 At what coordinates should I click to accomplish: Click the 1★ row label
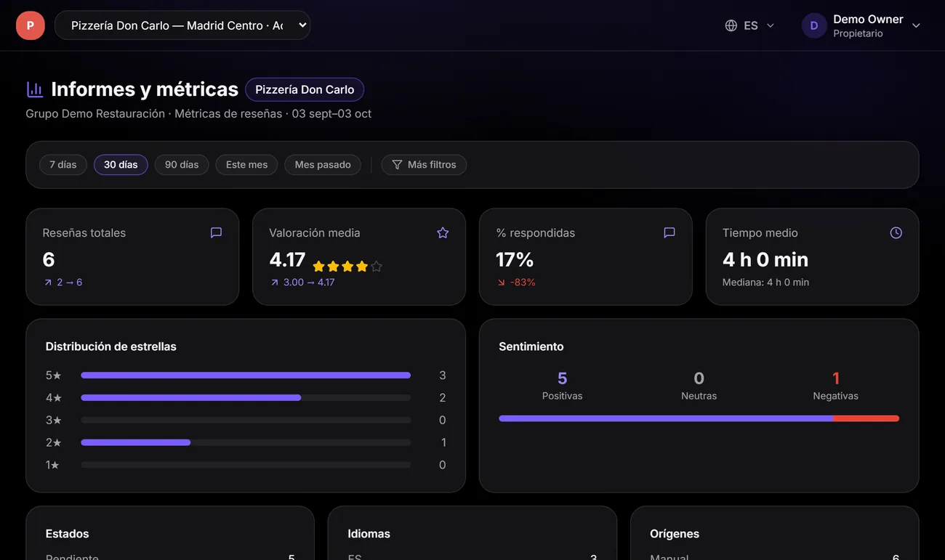[52, 465]
